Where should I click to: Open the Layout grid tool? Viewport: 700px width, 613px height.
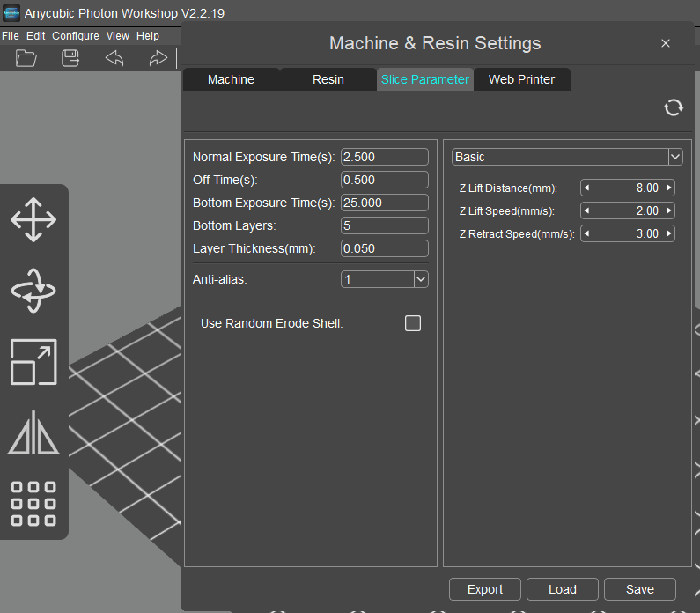33,504
